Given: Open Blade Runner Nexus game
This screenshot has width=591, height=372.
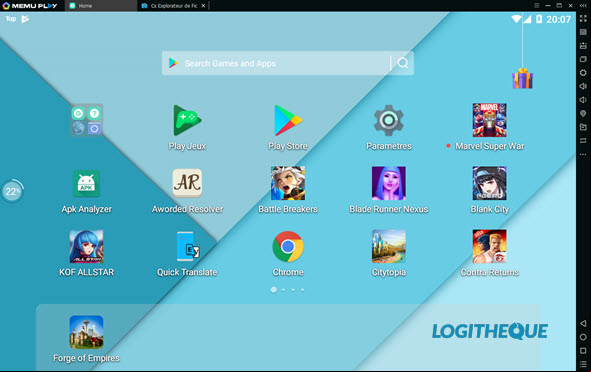Looking at the screenshot, I should click(389, 183).
